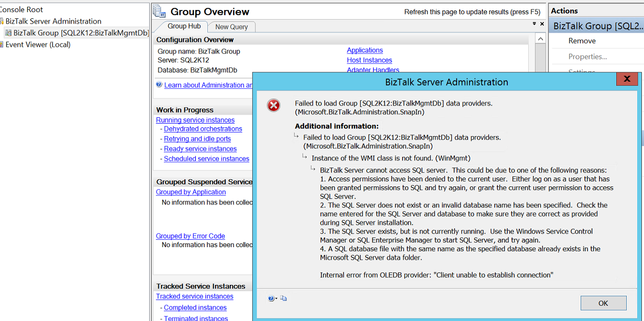Select the BizTalk Group [SQL2.. Actions header
Image resolution: width=644 pixels, height=321 pixels.
click(x=596, y=26)
